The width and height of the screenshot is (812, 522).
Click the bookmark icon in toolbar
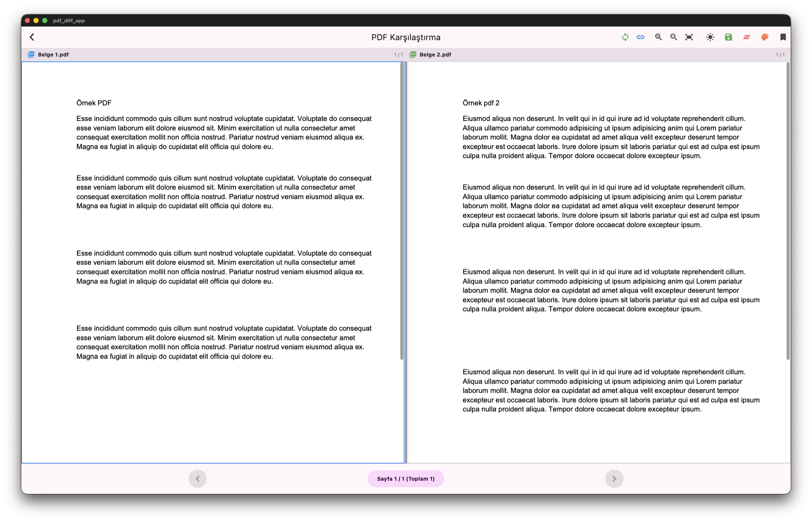click(783, 37)
